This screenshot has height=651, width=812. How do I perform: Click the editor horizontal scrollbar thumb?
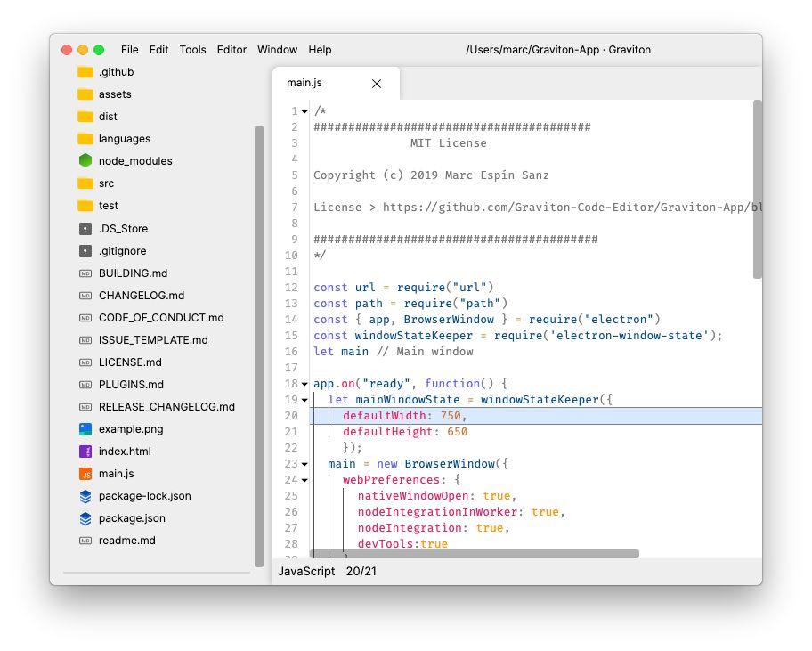475,554
